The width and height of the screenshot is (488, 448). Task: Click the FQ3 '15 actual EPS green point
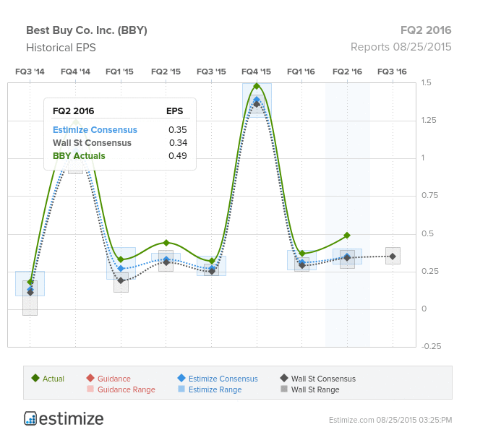click(212, 261)
